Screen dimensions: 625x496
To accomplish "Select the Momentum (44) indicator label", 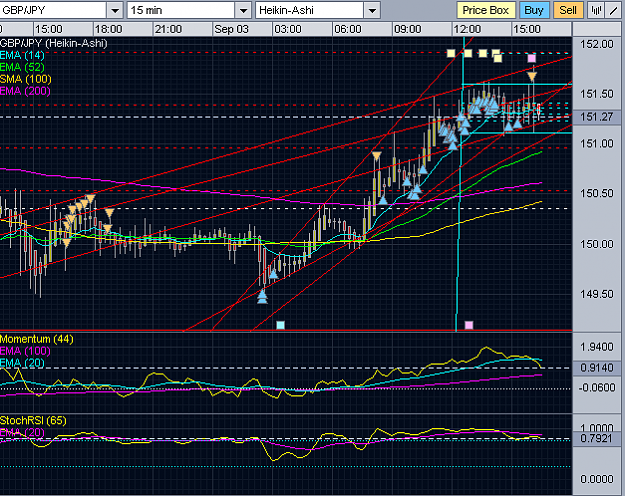I will [37, 339].
